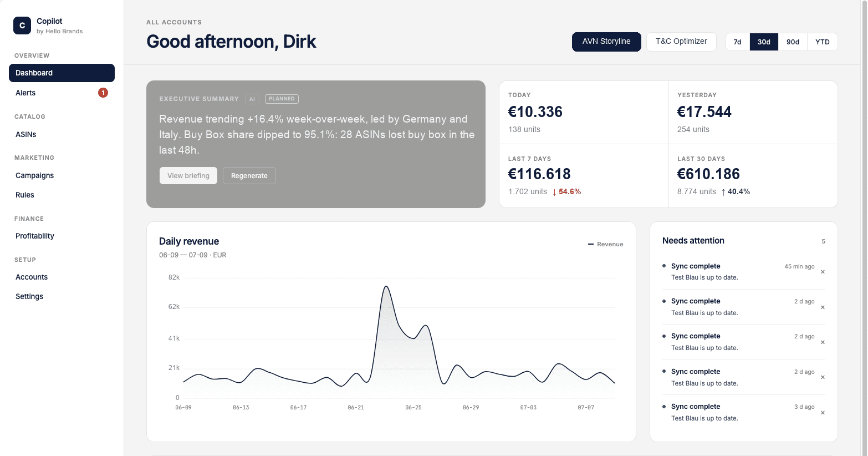Click the Needs attention count 5
Viewport: 868px width, 456px height.
coord(823,241)
